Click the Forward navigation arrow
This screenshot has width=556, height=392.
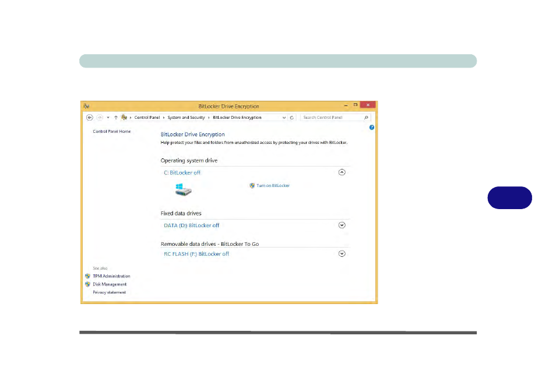(x=100, y=117)
